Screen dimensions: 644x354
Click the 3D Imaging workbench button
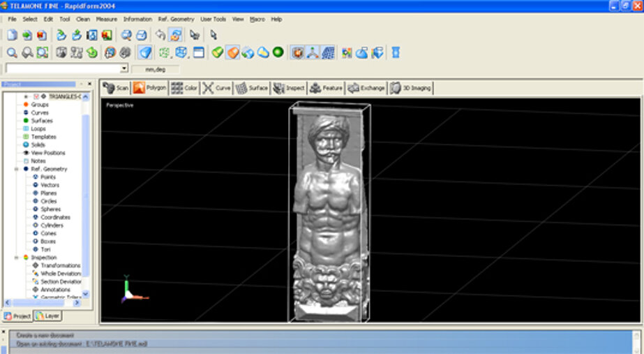[x=411, y=88]
